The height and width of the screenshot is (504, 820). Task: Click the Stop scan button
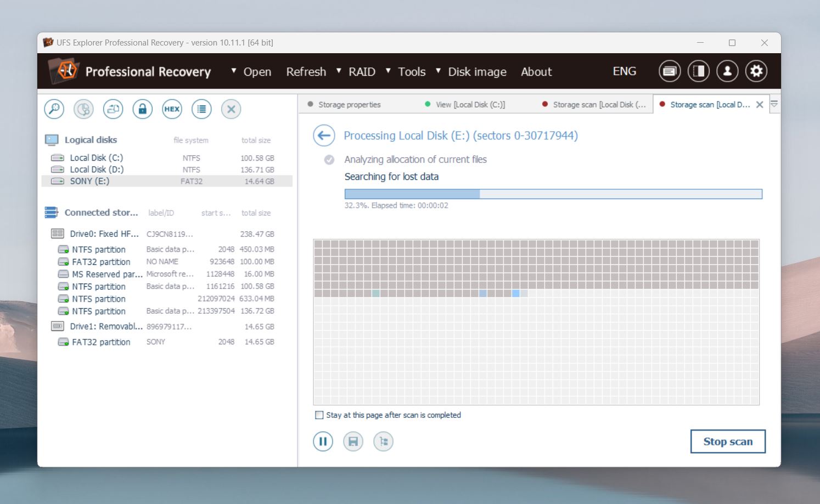(727, 441)
